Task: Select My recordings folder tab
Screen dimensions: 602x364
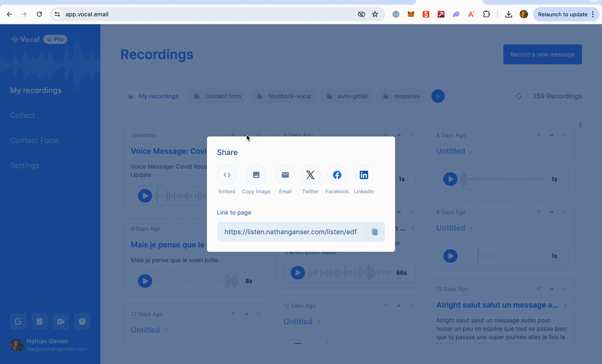Action: coord(153,96)
